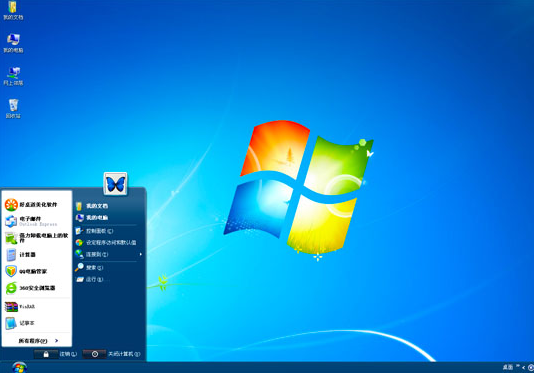Screen dimensions: 534x373
Task: Expand hidden tray icons with the arrow
Action: pos(523,368)
